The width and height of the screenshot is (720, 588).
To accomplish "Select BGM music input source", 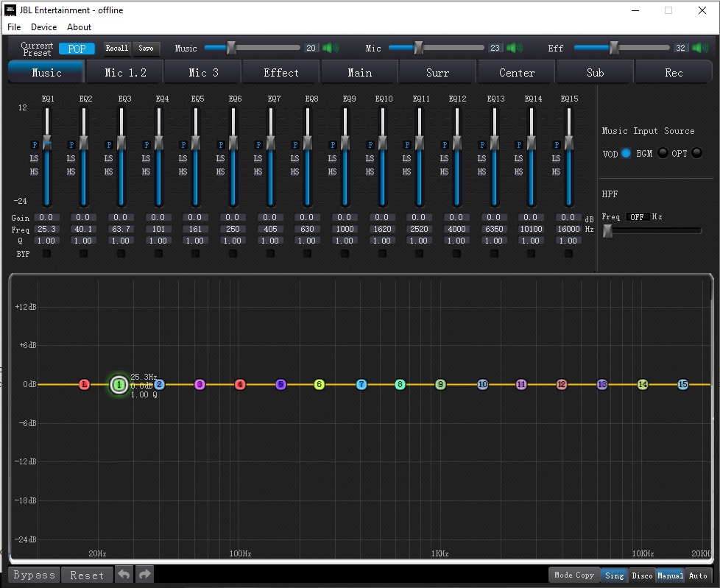I will coord(663,153).
